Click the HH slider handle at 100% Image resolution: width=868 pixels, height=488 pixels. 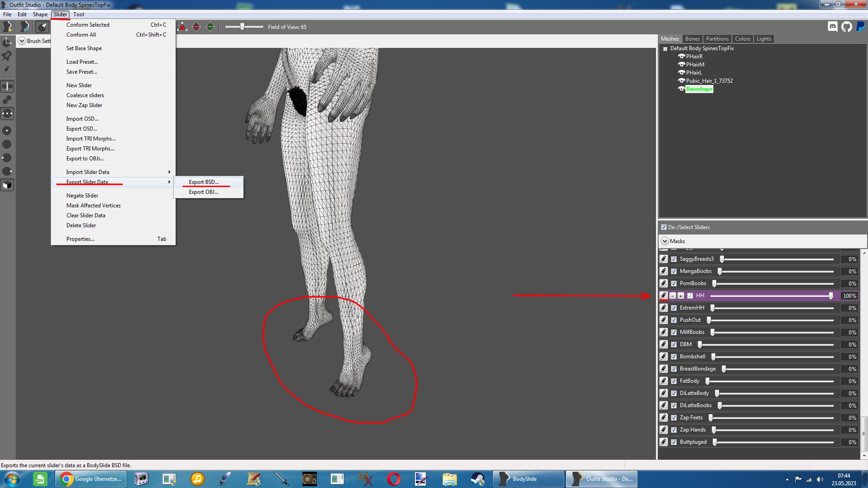831,296
